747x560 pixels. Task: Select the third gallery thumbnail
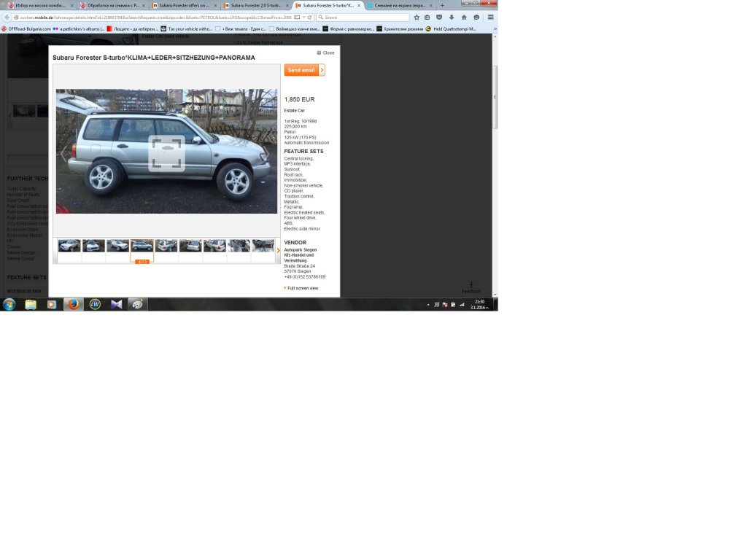click(x=117, y=246)
